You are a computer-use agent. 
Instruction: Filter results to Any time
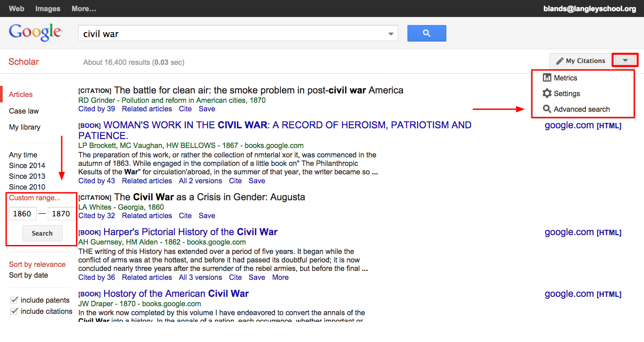[23, 155]
